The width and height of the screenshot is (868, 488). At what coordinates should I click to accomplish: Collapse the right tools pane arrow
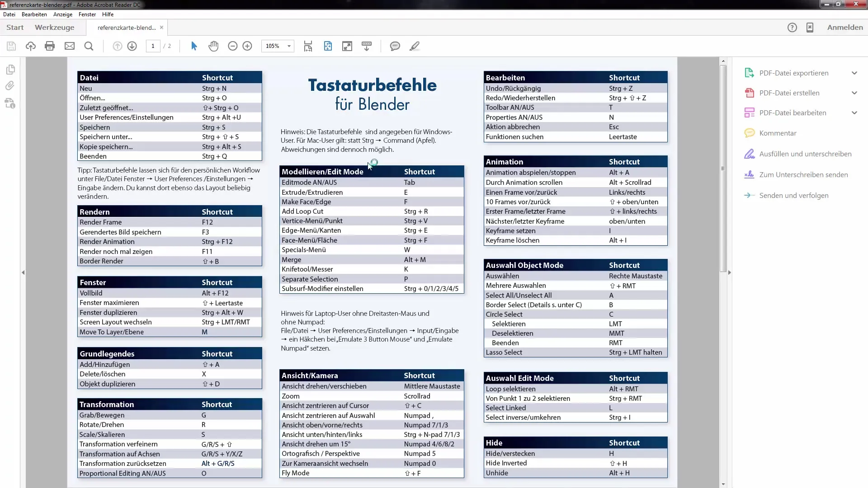(x=729, y=272)
